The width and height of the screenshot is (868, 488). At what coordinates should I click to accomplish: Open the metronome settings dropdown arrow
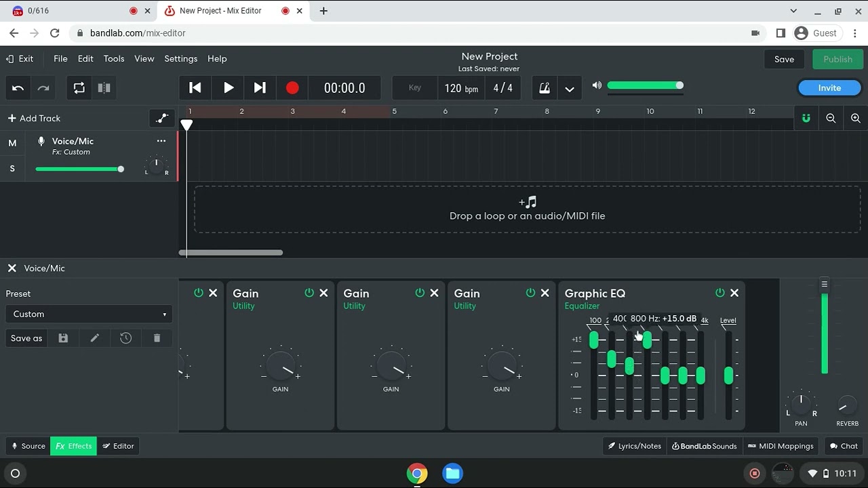click(x=570, y=89)
